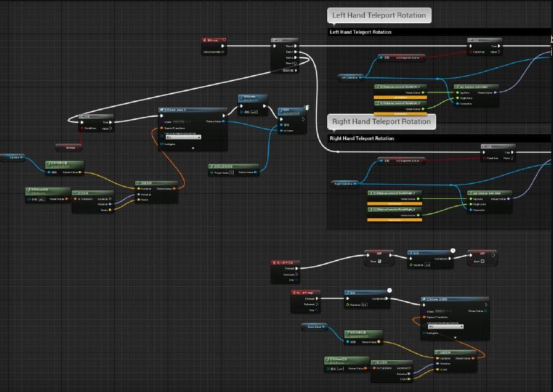
Task: Click In Transform pin on the bottom Break Transform node
Action: (374, 368)
